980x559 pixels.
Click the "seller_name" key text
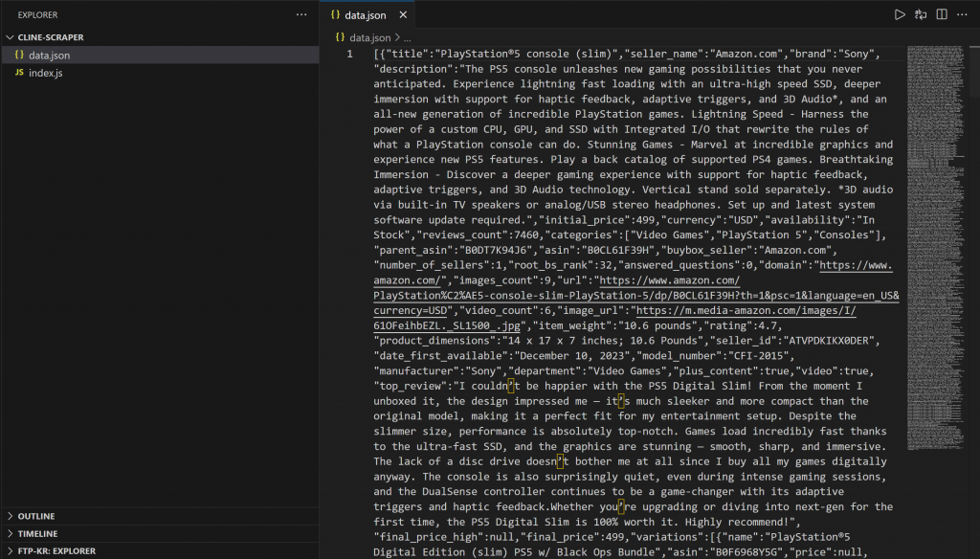click(664, 54)
